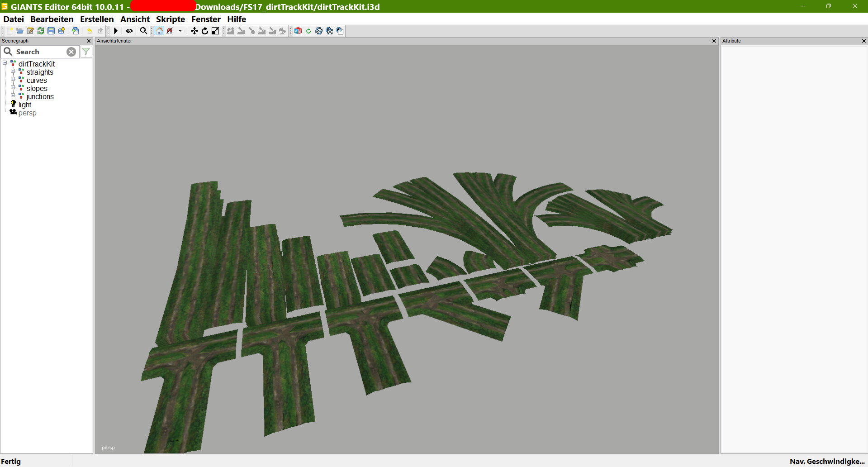Toggle the eye visibility icon in toolbar
This screenshot has width=868, height=467.
click(x=129, y=31)
